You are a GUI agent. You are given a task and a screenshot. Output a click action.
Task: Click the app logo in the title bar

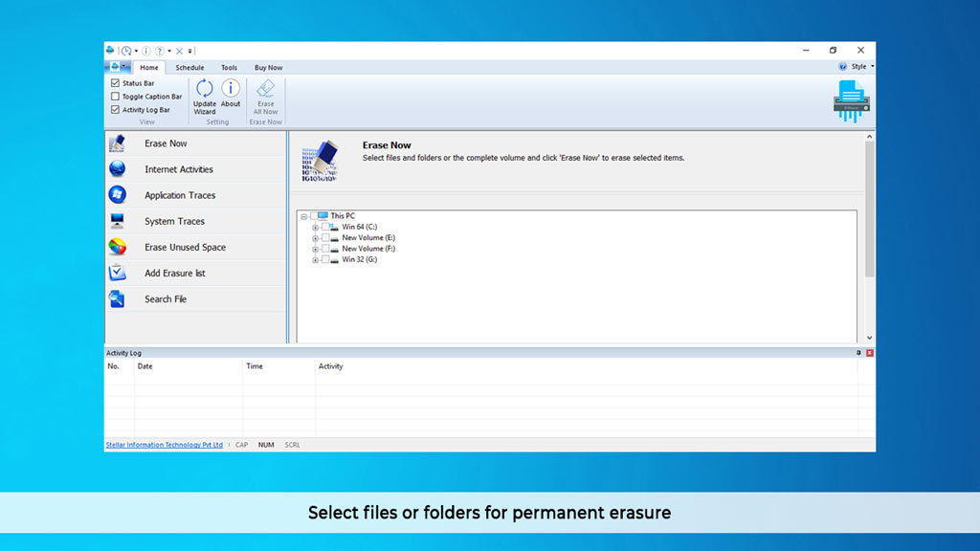[x=110, y=50]
